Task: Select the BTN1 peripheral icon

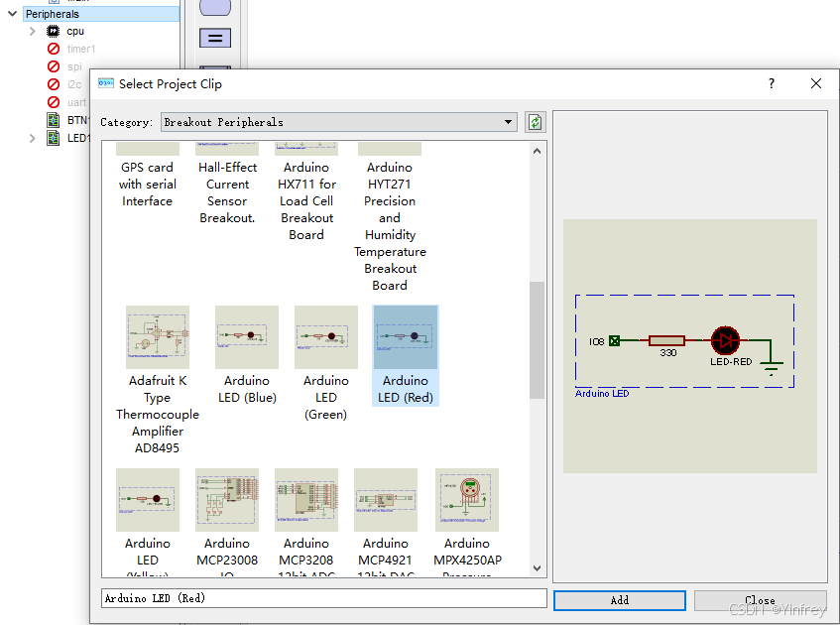Action: pyautogui.click(x=53, y=120)
